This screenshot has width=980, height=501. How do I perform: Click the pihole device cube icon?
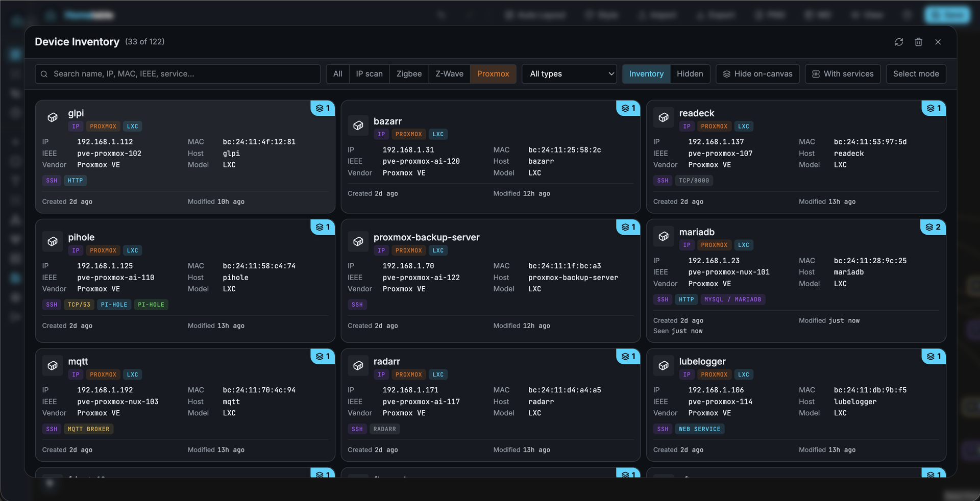coord(53,241)
